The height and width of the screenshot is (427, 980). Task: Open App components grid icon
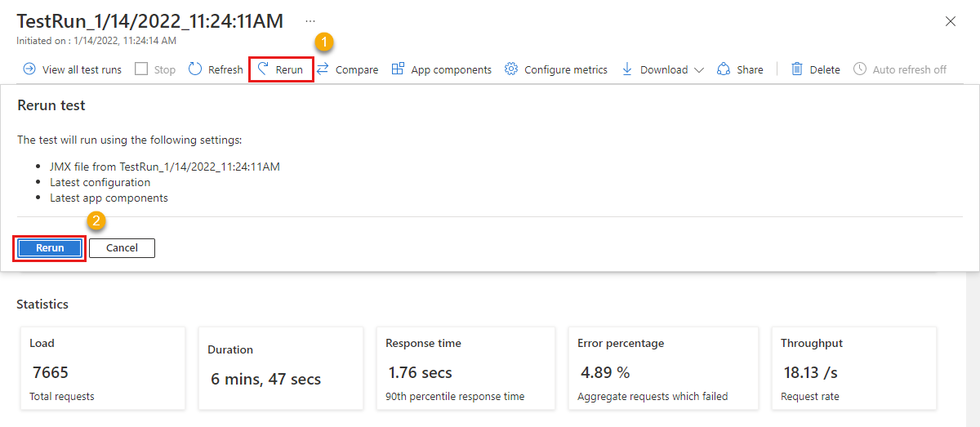(x=399, y=69)
